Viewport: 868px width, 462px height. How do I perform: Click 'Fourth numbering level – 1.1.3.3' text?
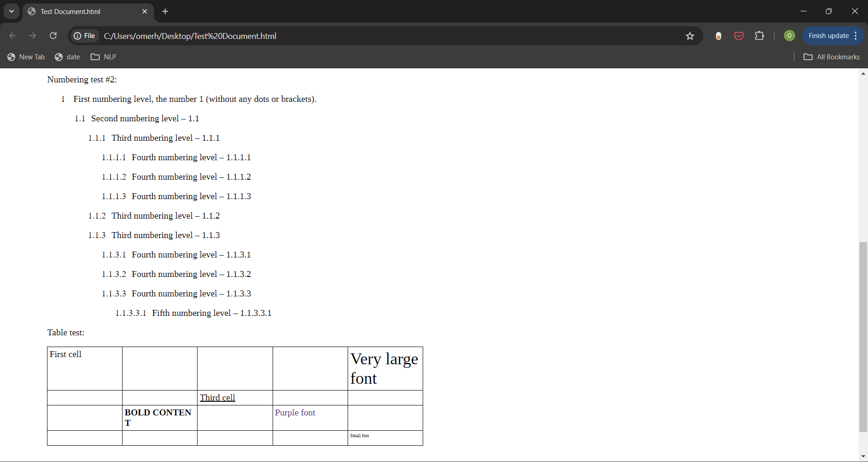click(191, 294)
